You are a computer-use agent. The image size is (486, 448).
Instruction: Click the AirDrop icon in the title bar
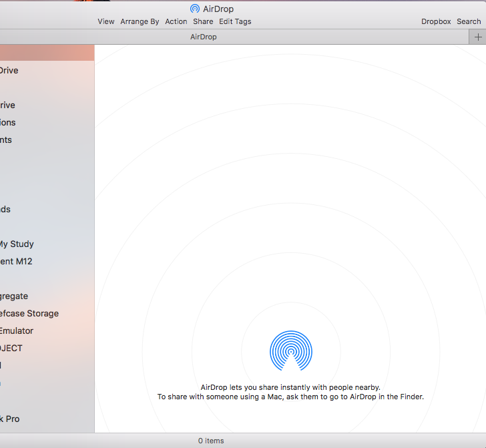[195, 9]
